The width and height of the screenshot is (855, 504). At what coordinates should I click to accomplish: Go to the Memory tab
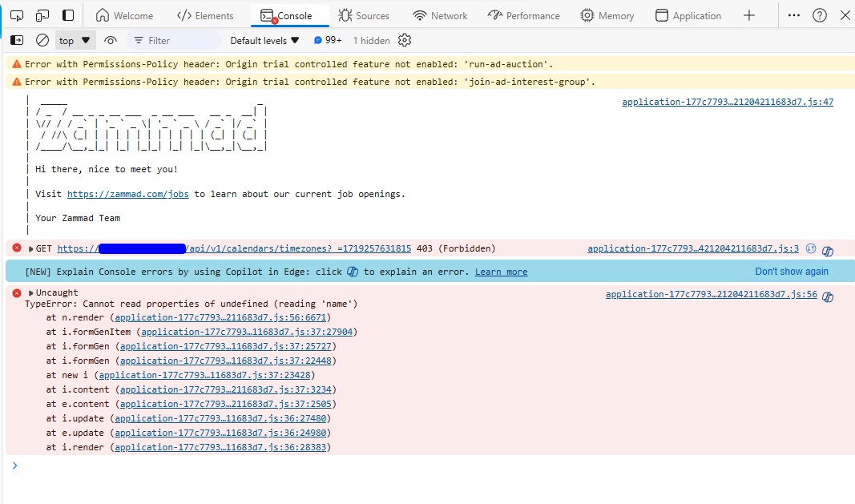tap(607, 16)
